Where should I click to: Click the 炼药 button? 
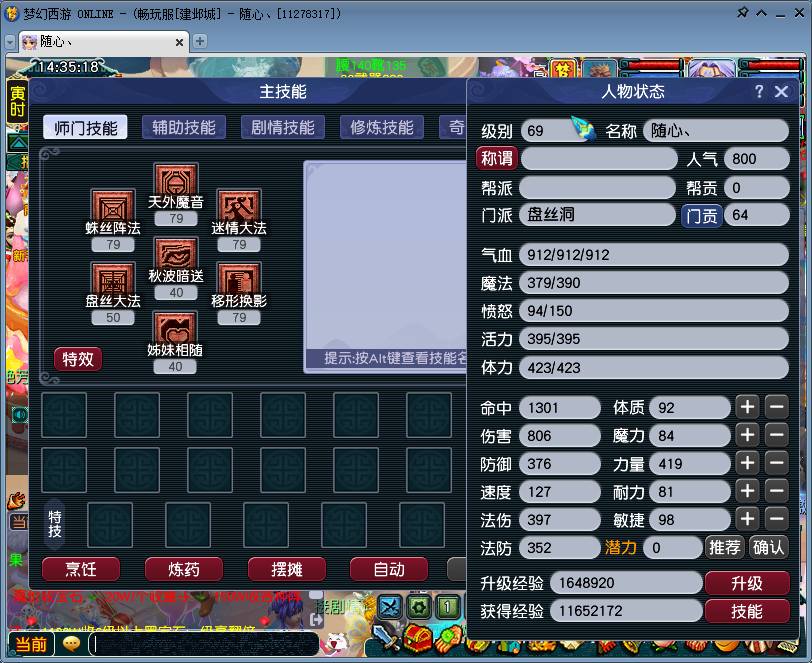[x=184, y=569]
